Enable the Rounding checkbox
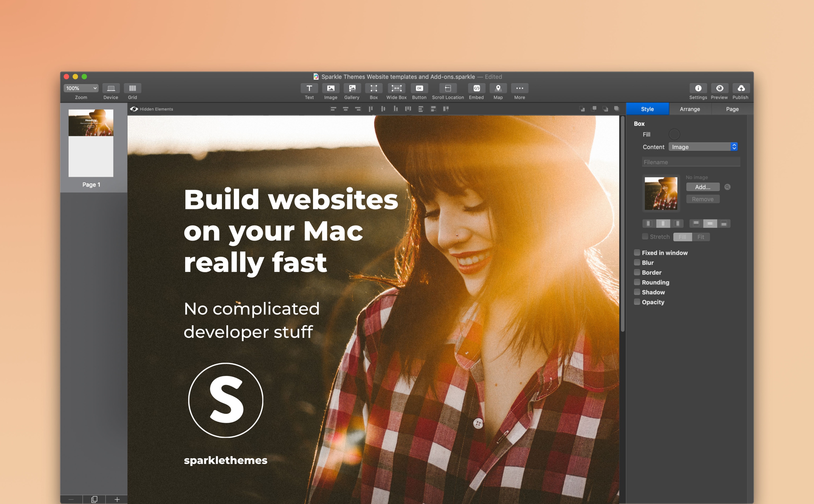 tap(637, 282)
